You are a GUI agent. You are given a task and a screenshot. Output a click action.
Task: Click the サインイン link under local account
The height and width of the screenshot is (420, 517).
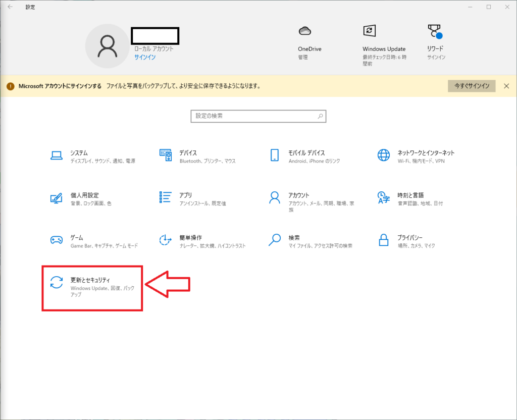coord(145,58)
